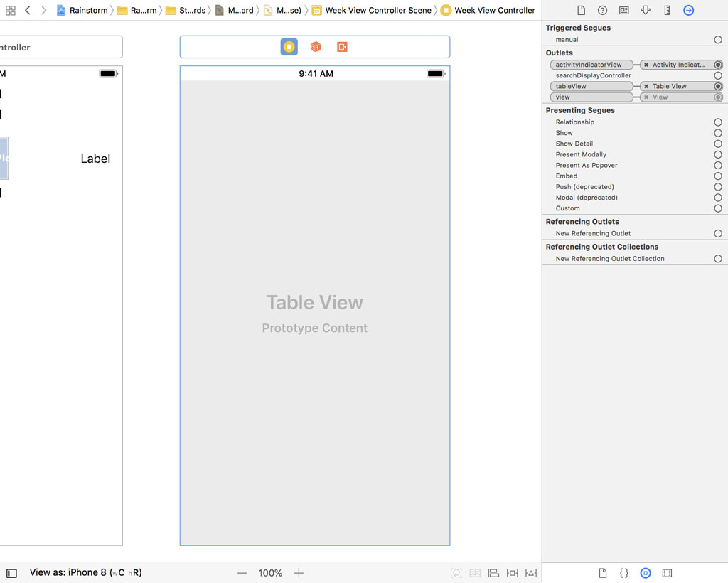
Task: Click the Show Detail segue connection circle
Action: pyautogui.click(x=717, y=144)
